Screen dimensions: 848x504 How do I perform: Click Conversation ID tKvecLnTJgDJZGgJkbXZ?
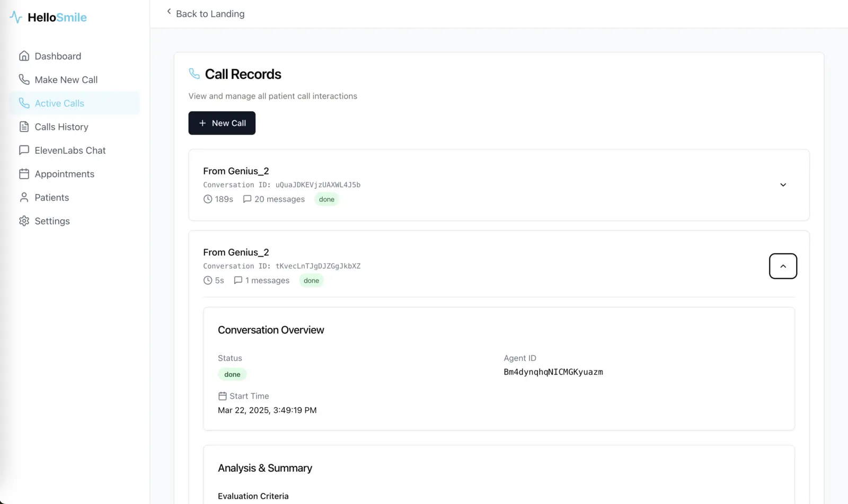[281, 266]
